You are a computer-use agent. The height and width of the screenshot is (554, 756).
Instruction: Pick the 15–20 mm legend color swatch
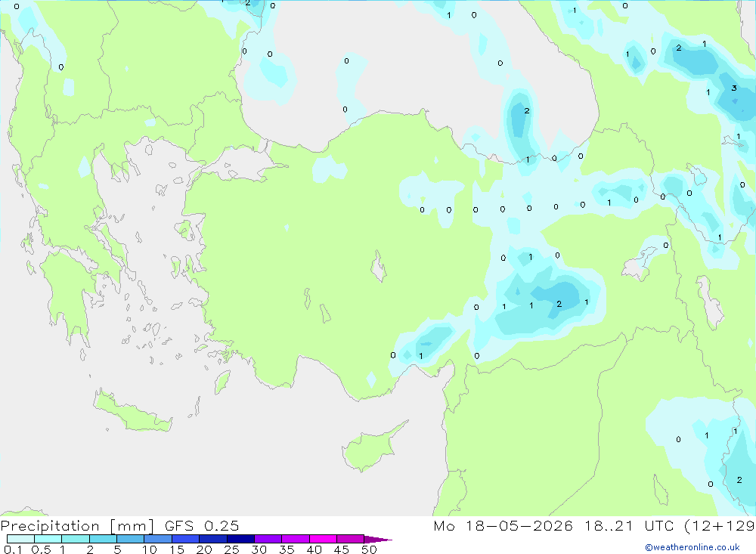point(185,539)
